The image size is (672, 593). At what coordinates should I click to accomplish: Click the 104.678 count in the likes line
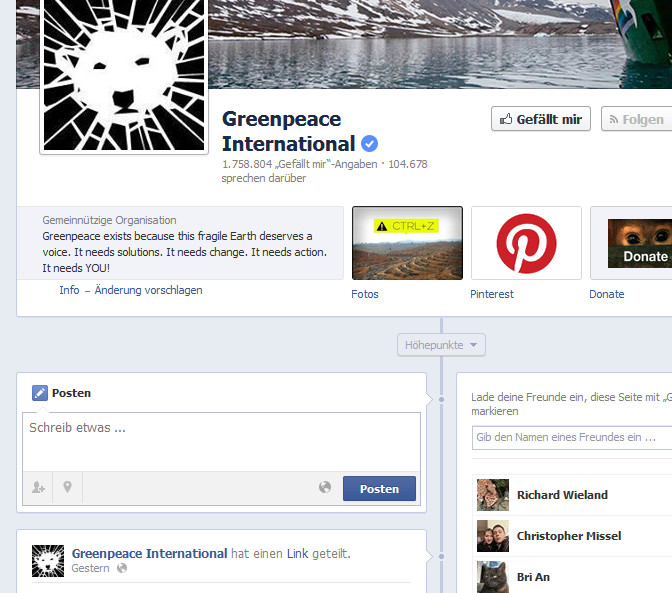click(408, 164)
